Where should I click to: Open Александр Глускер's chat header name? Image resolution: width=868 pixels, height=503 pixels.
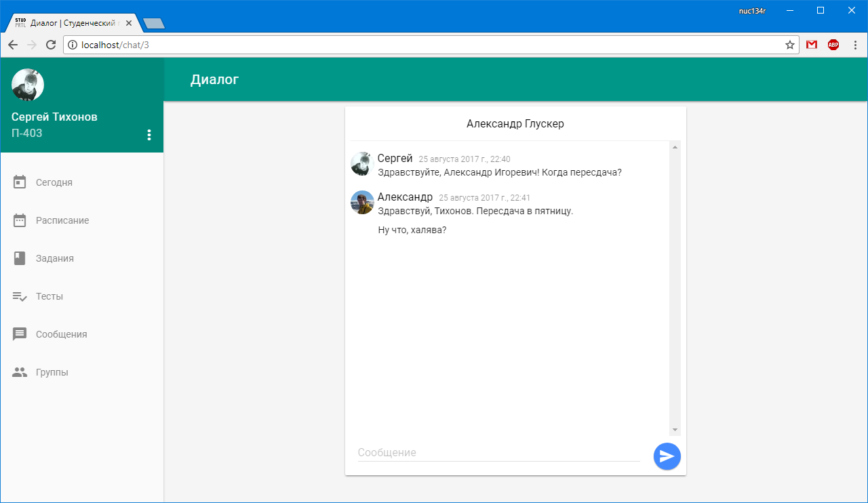coord(515,123)
